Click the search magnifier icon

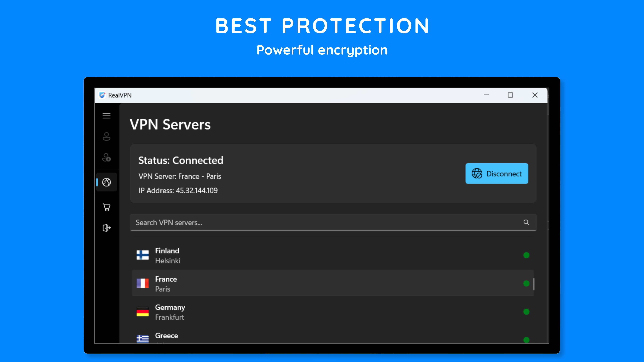pyautogui.click(x=526, y=222)
